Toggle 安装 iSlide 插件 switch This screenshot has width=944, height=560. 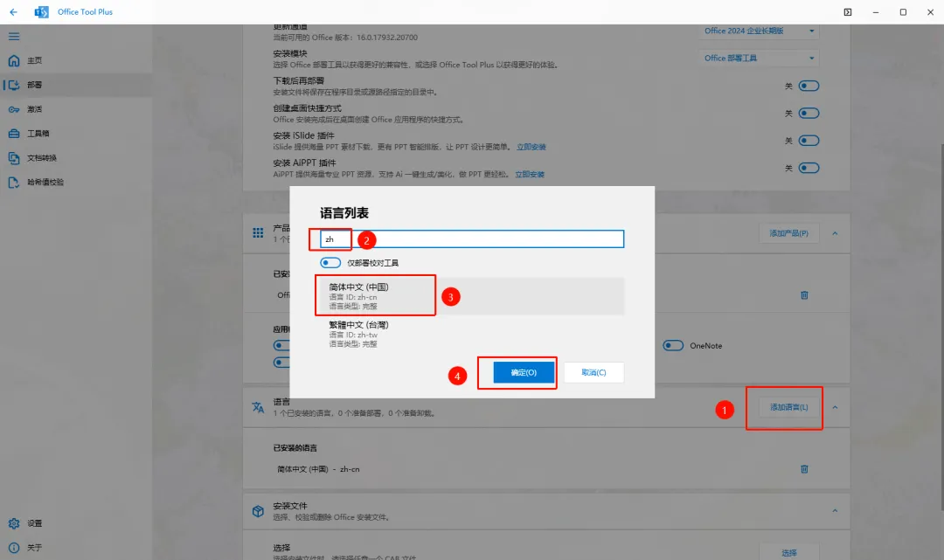point(809,141)
